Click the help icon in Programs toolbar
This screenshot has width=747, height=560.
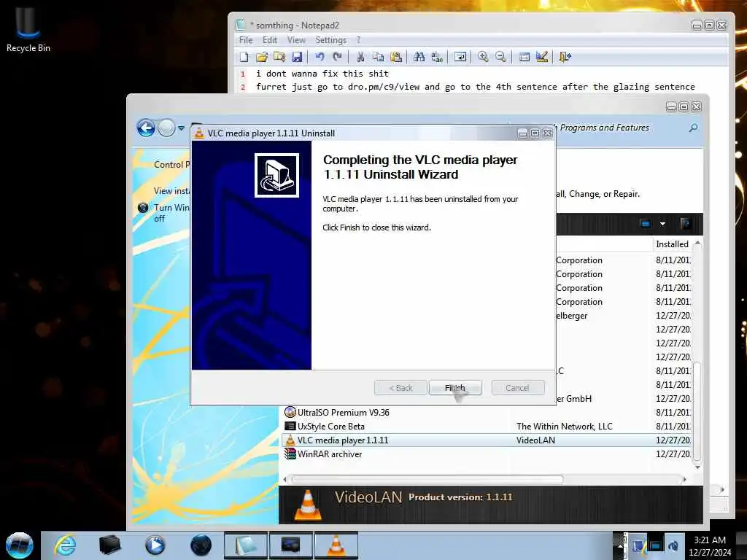[685, 224]
